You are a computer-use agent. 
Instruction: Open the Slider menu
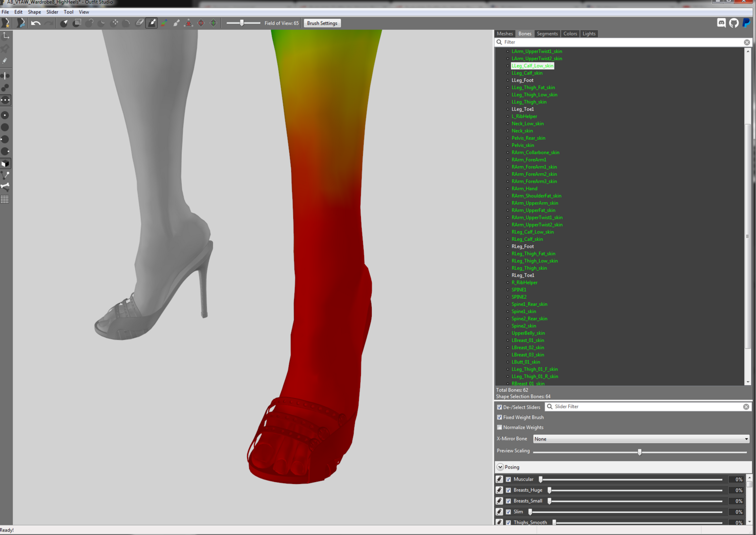click(52, 12)
